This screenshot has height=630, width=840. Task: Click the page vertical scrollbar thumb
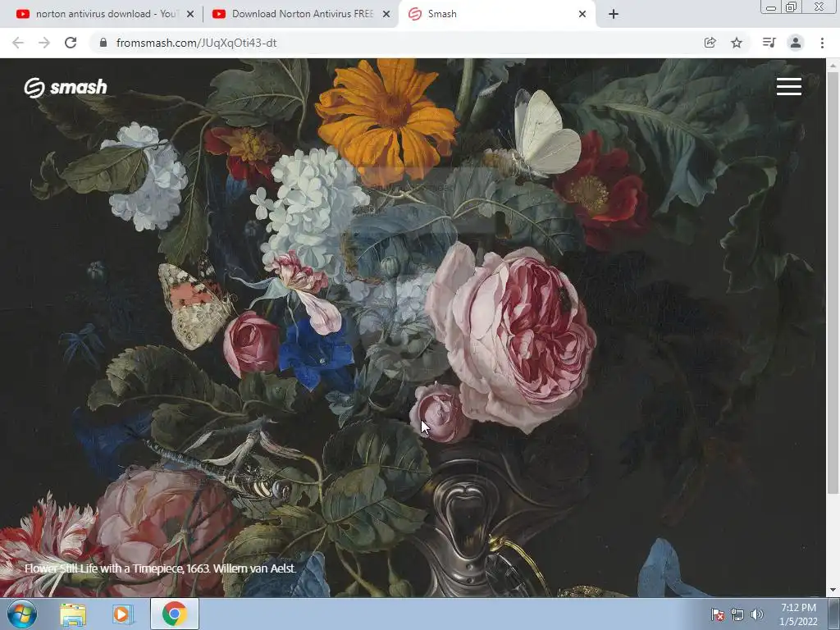[833, 282]
